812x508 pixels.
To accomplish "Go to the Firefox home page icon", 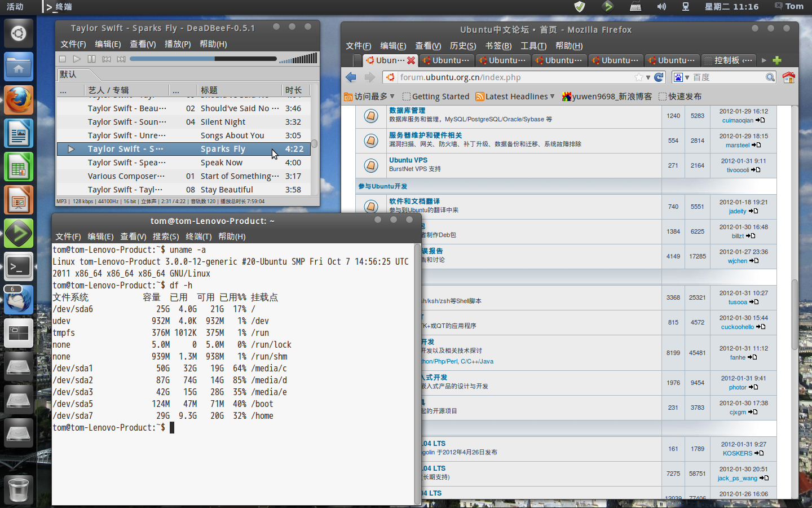I will 789,77.
